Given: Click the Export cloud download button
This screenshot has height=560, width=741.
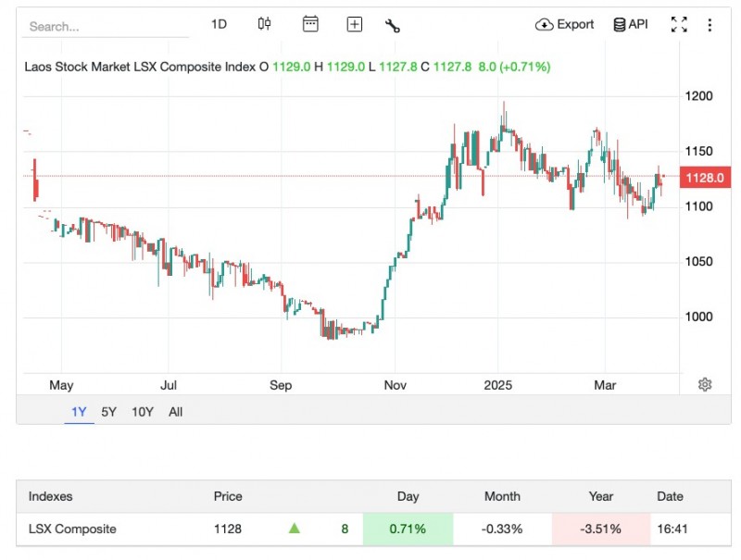Looking at the screenshot, I should point(564,24).
